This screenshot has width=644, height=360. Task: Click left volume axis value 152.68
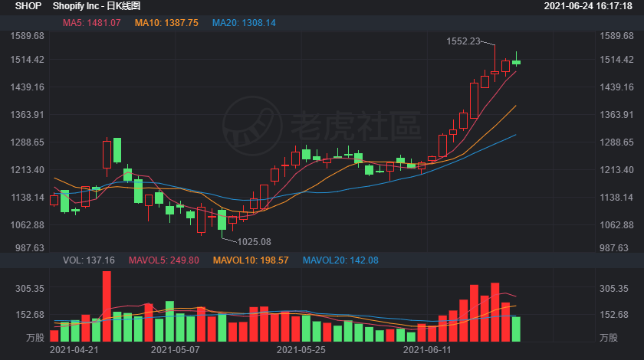(x=30, y=315)
